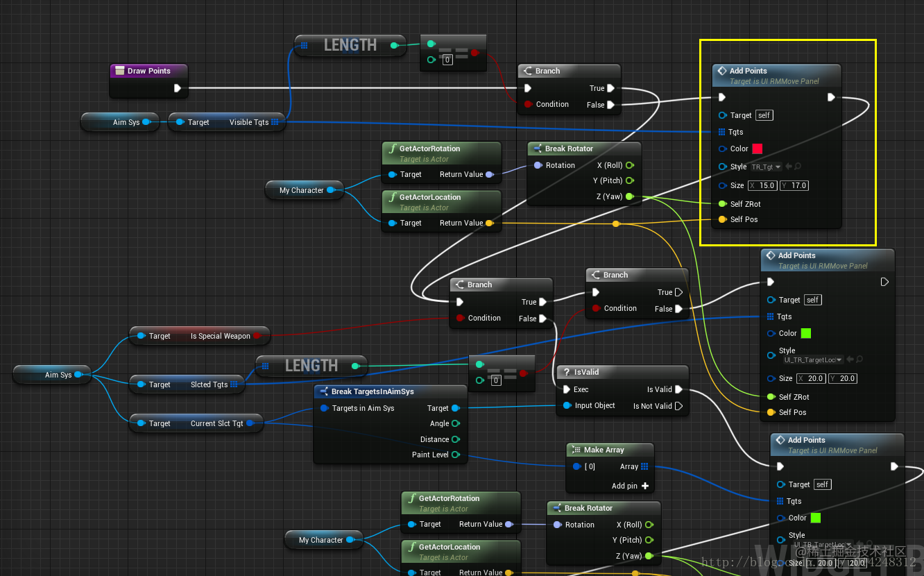Click the Exec input pin on IsValid
Viewport: 924px width, 576px height.
pyautogui.click(x=567, y=389)
